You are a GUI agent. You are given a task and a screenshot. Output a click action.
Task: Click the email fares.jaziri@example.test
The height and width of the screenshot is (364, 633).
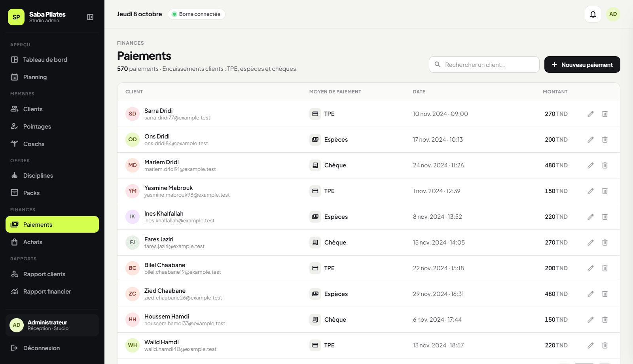click(174, 246)
